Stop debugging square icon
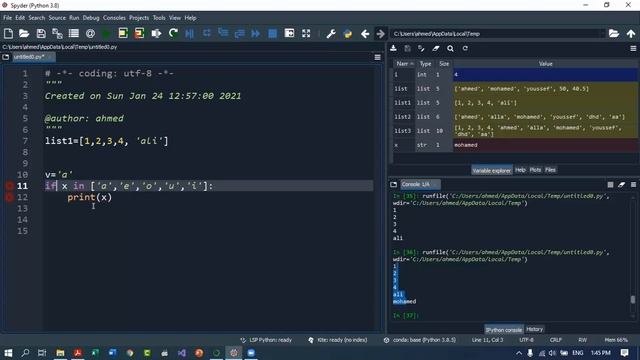This screenshot has height=360, width=640. tap(272, 33)
